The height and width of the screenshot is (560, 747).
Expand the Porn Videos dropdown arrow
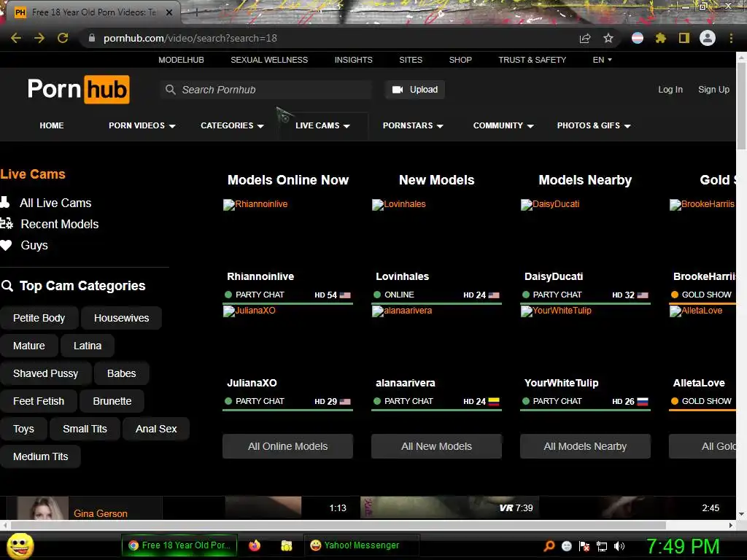point(172,126)
